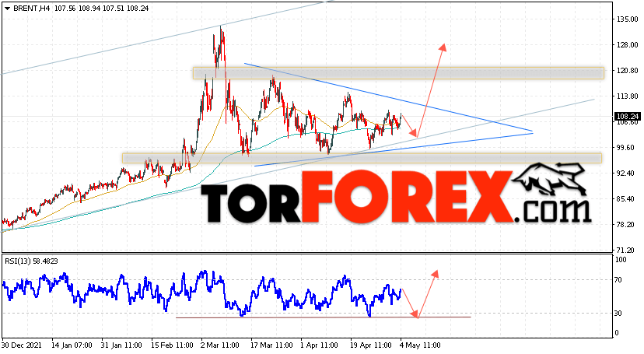This screenshot has width=644, height=354.
Task: Click the 135.00 price axis label
Action: point(627,19)
